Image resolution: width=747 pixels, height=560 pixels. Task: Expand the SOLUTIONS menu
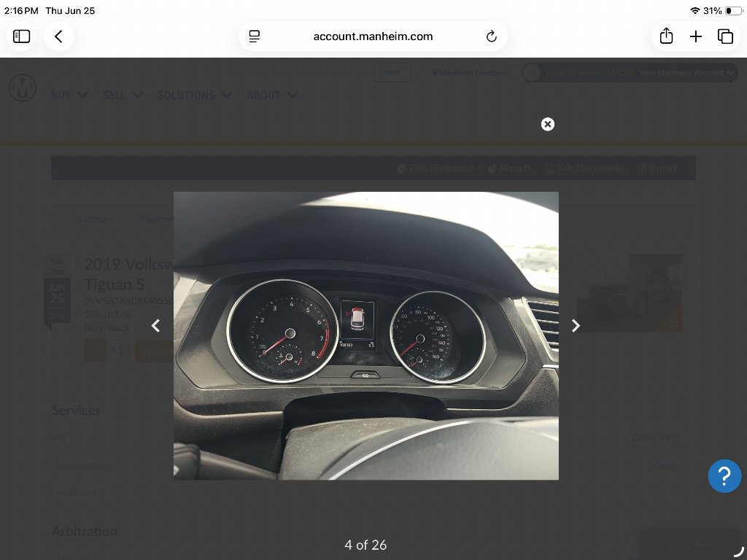[x=195, y=95]
